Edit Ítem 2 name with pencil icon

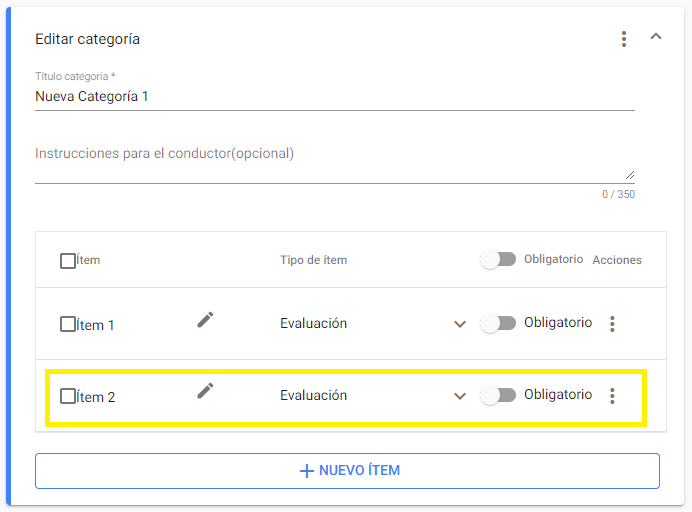tap(205, 391)
